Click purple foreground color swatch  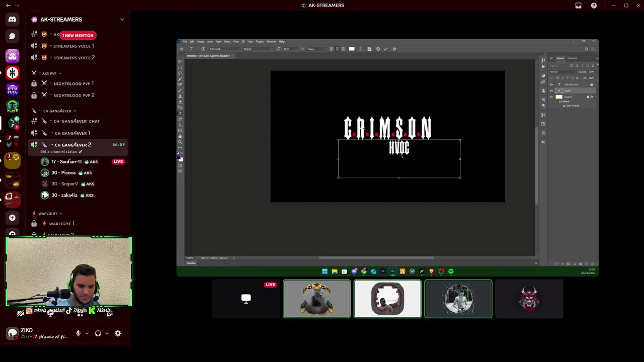[179, 157]
